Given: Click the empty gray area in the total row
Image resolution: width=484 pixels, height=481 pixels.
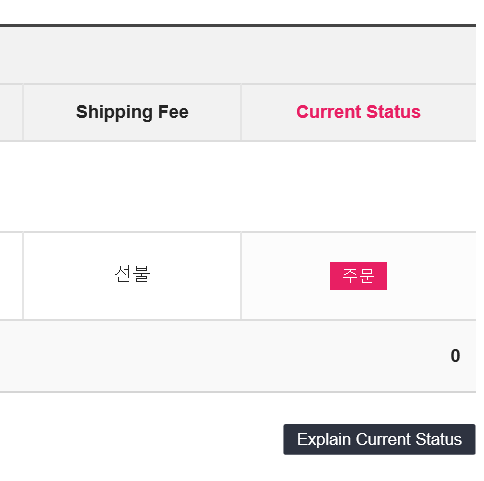Looking at the screenshot, I should [223, 356].
